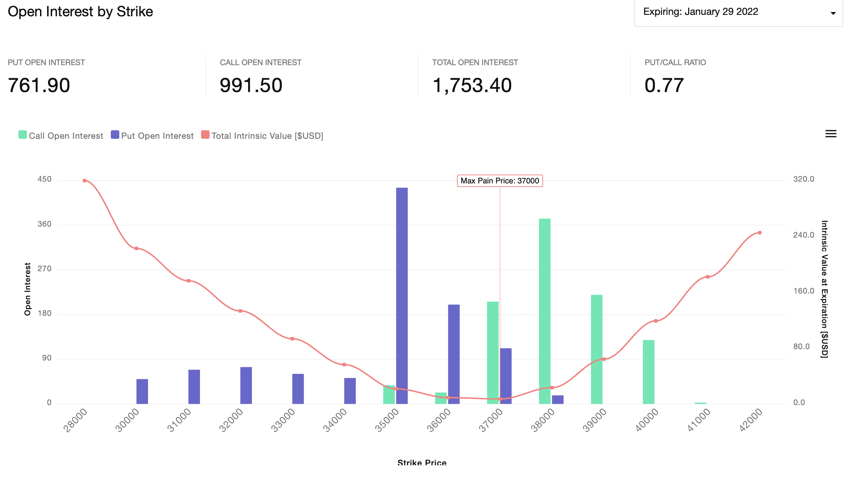
Task: Click the 991.50 call open interest value
Action: pyautogui.click(x=251, y=85)
